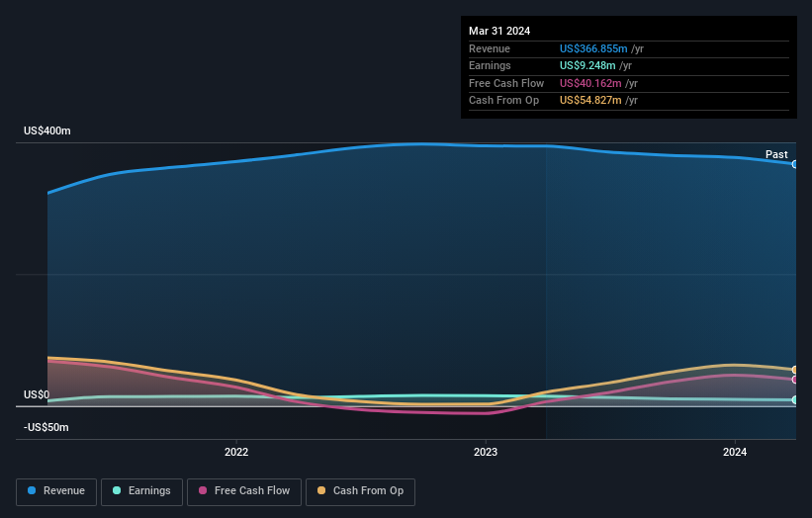Click the Free Cash Flow endpoint marker
Screen dimensions: 812x518
tap(795, 380)
